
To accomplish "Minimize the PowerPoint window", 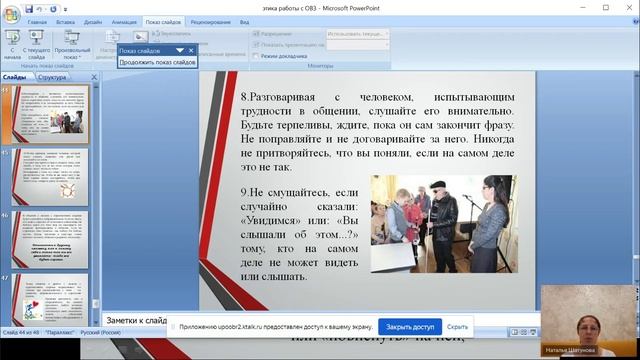I will tap(583, 8).
